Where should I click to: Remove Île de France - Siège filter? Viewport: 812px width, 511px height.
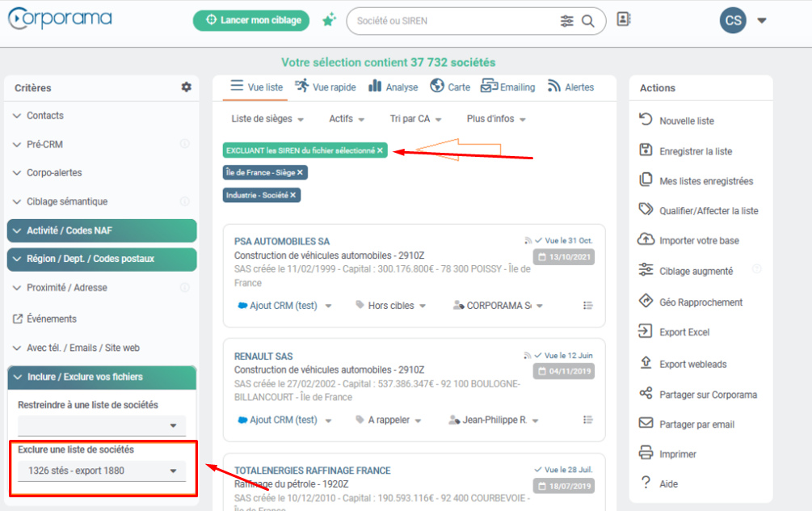tap(300, 173)
